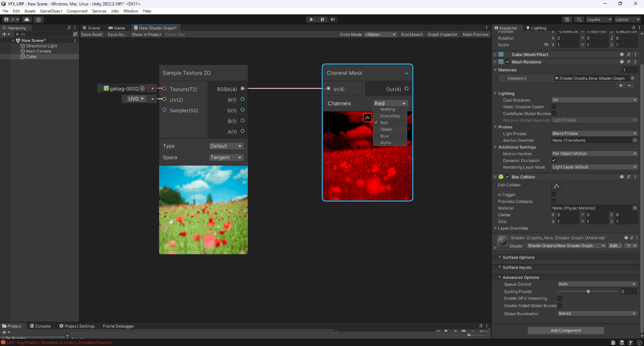Click texture object picker next to gahag-0002
Image resolution: width=644 pixels, height=346 pixels.
(x=142, y=88)
